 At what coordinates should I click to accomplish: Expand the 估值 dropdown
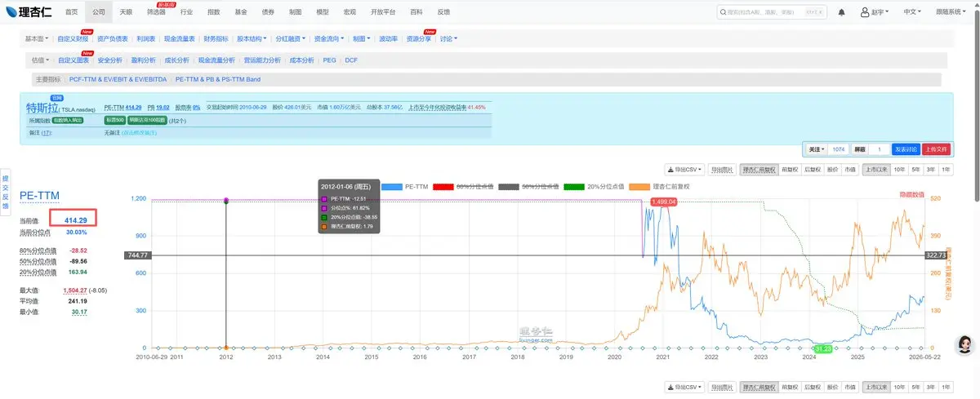[x=40, y=60]
